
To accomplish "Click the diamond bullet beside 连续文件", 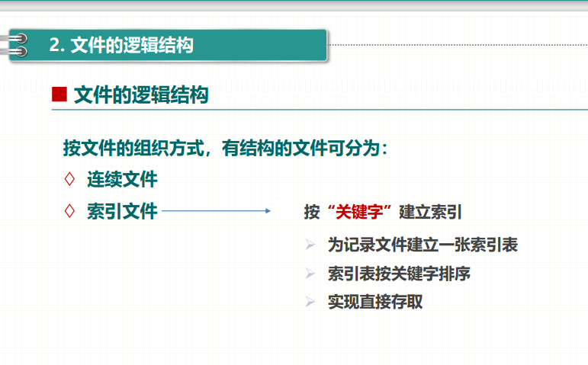I will pos(69,179).
